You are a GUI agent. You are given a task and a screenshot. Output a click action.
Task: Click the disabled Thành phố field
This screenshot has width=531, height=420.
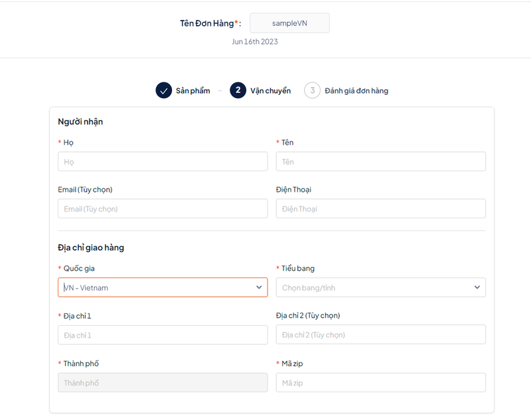tap(163, 383)
